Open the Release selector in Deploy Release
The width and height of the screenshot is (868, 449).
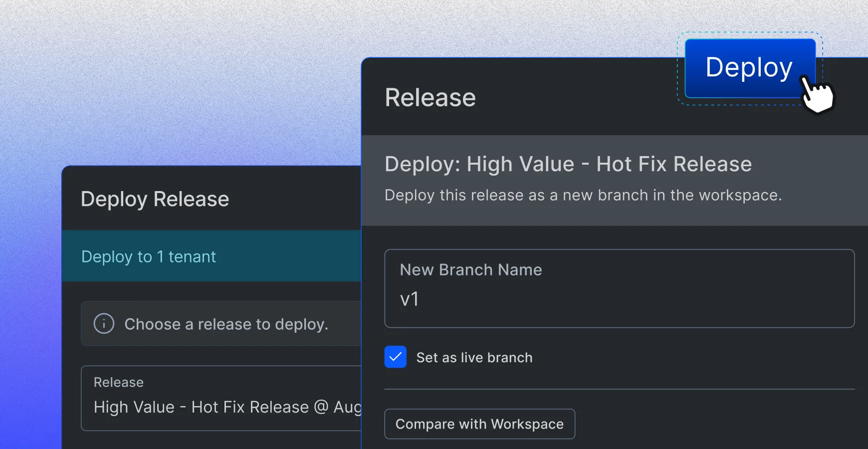tap(221, 398)
